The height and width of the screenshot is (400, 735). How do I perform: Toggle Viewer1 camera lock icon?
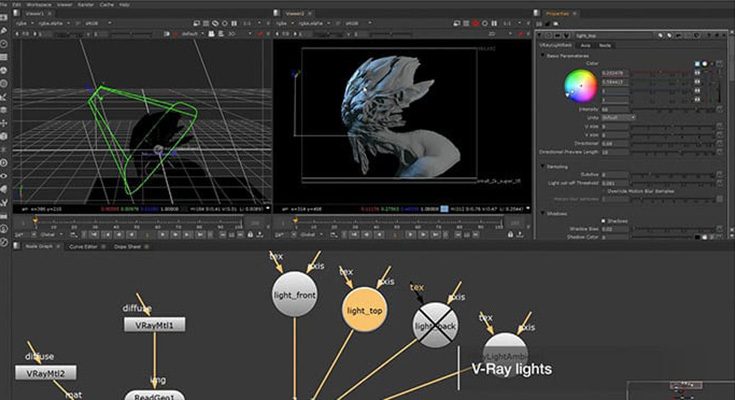[251, 234]
